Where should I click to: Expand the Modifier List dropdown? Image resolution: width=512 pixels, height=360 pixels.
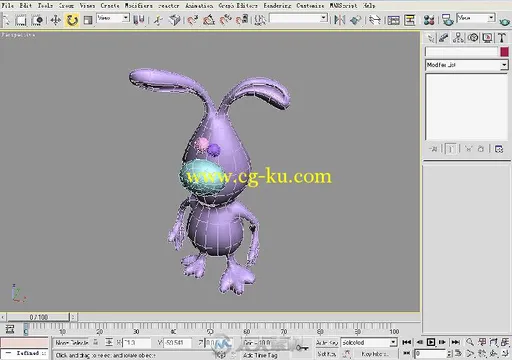click(x=467, y=65)
